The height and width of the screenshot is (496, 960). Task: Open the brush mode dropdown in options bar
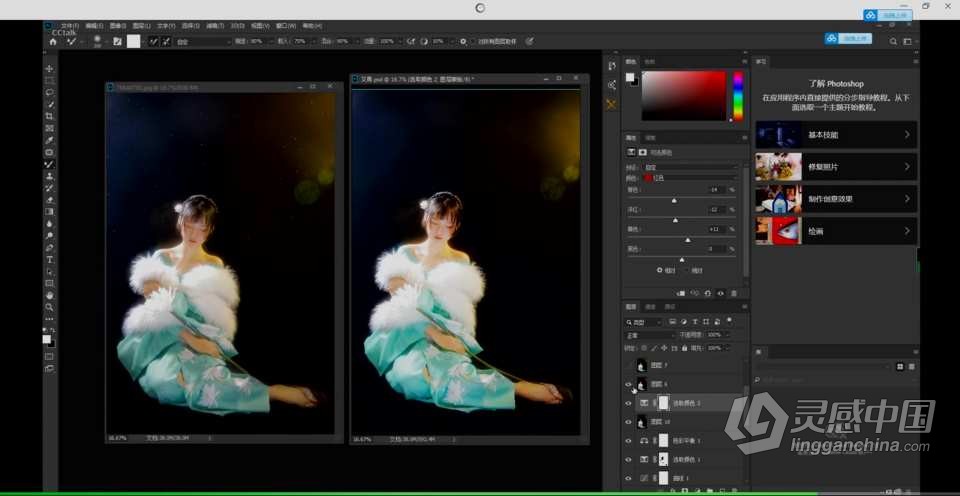click(x=203, y=42)
